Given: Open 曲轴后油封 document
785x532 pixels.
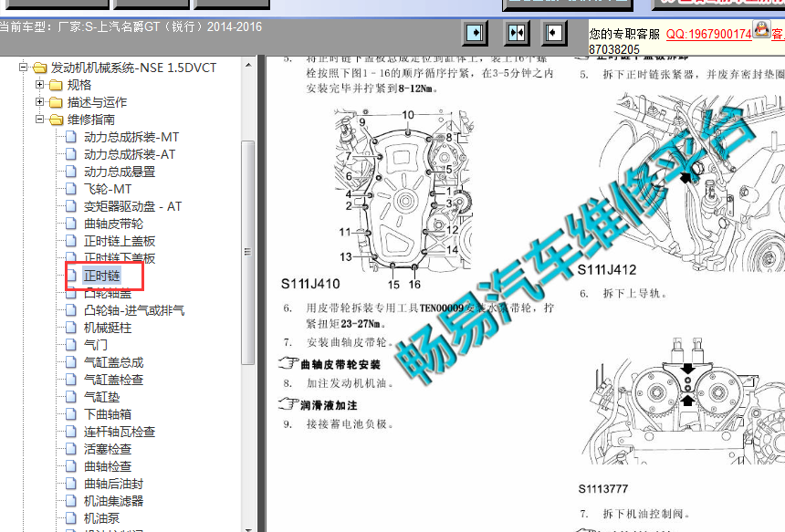Looking at the screenshot, I should (114, 484).
